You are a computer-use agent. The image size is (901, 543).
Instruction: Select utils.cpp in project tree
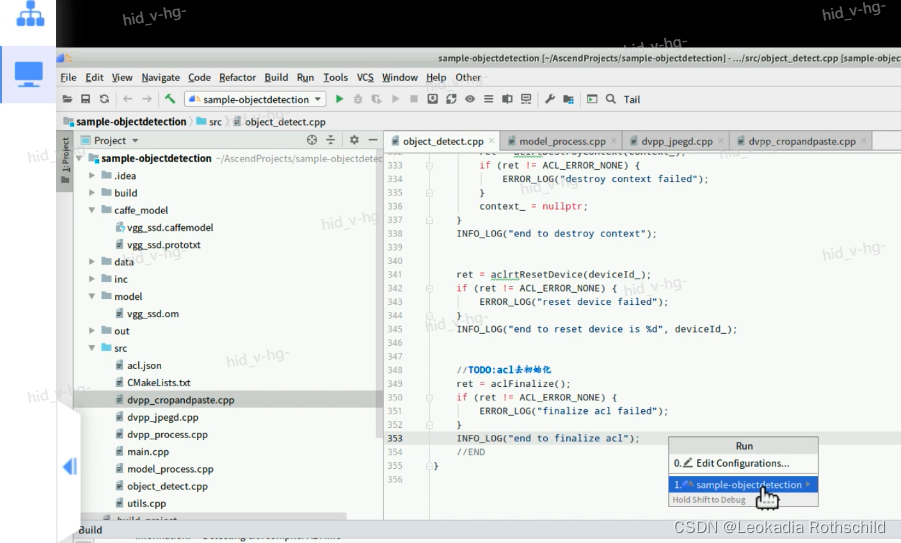coord(146,503)
